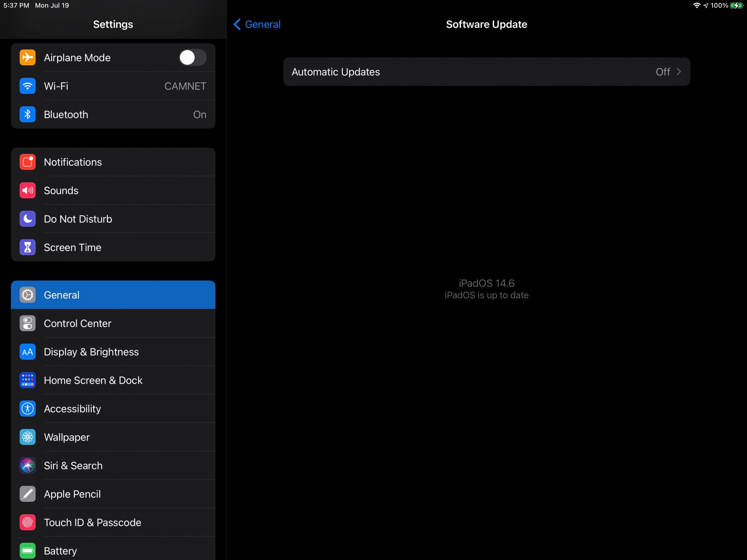Tap the Wi-Fi label
The image size is (747, 560).
pos(56,86)
